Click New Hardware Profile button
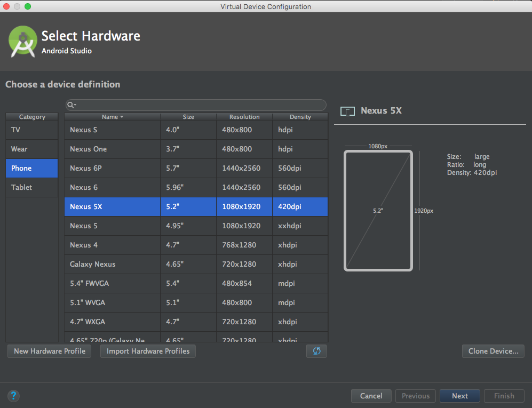Screen dimensions: 532x408 (49, 351)
